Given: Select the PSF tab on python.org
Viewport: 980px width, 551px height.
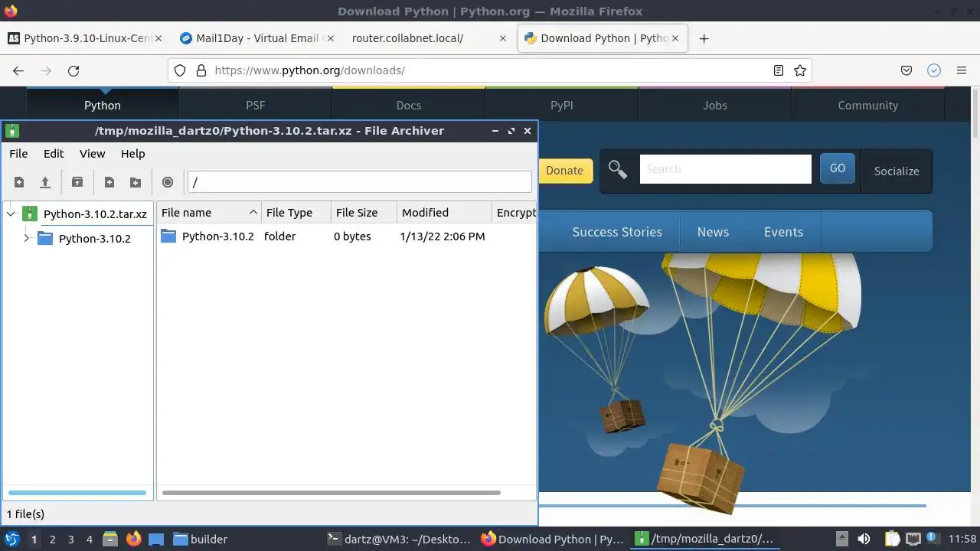Looking at the screenshot, I should [x=255, y=105].
